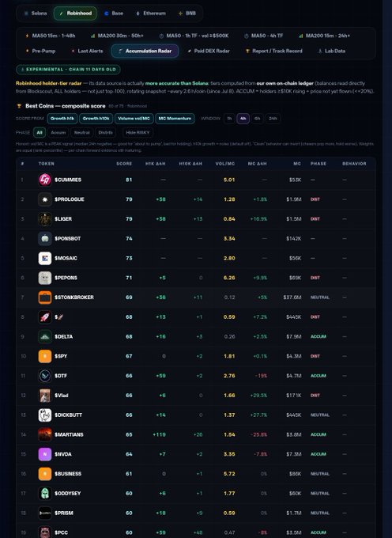This screenshot has height=538, width=392.
Task: Open the $NVDA purple token logo
Action: click(45, 454)
